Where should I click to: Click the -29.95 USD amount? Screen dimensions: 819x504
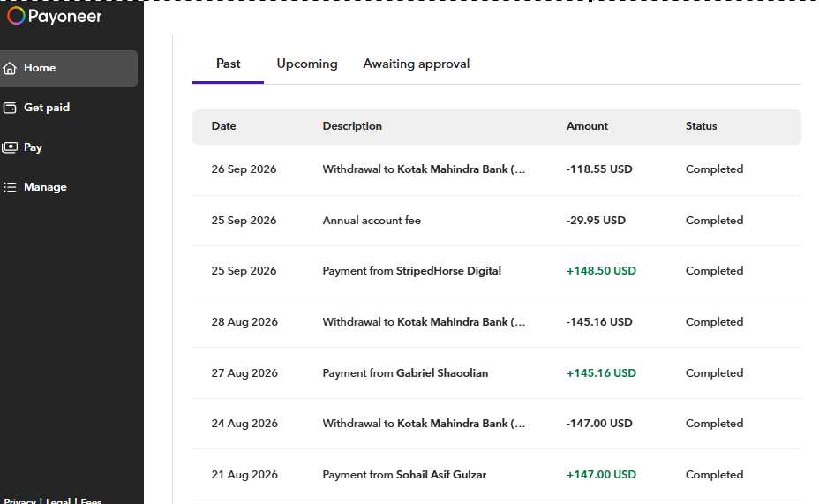(596, 221)
